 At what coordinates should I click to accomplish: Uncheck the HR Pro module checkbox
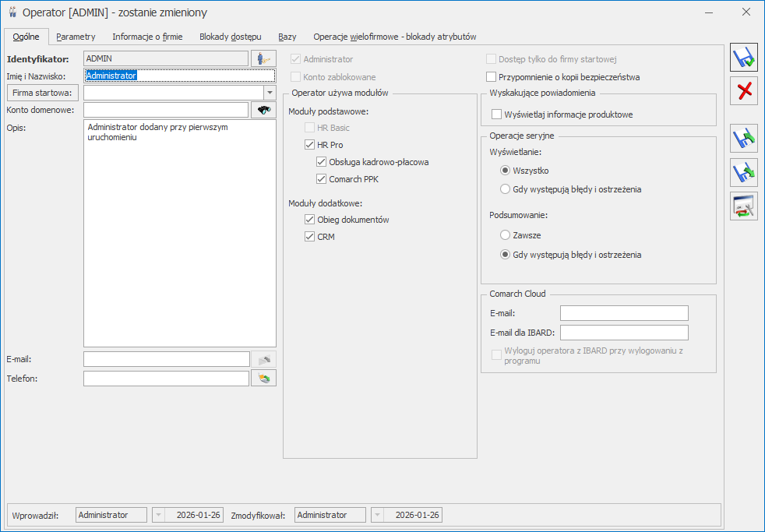click(x=310, y=145)
